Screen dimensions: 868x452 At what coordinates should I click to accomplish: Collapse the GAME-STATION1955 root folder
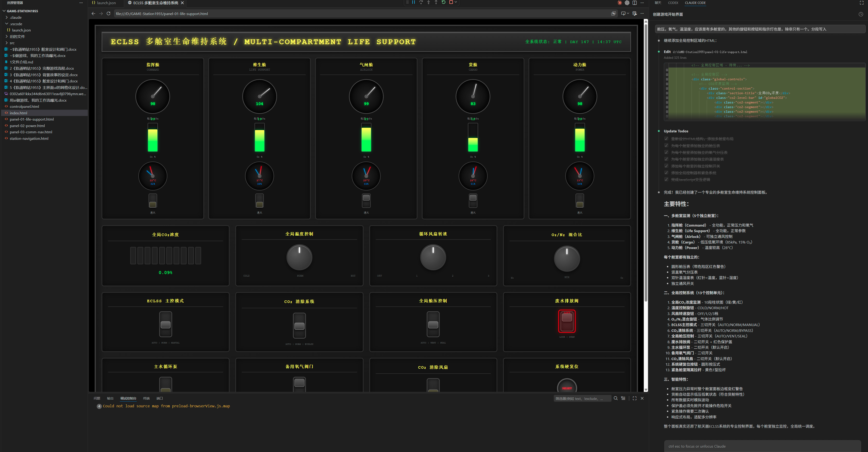[22, 11]
